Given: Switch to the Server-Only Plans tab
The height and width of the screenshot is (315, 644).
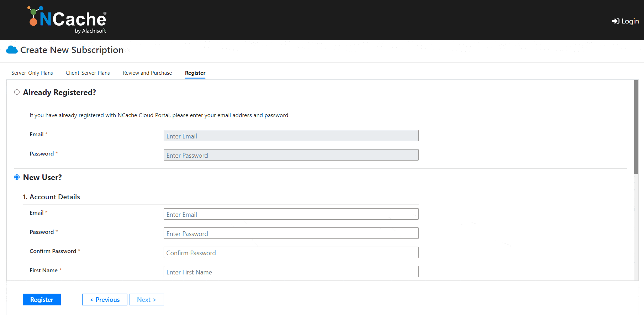Looking at the screenshot, I should coord(32,73).
